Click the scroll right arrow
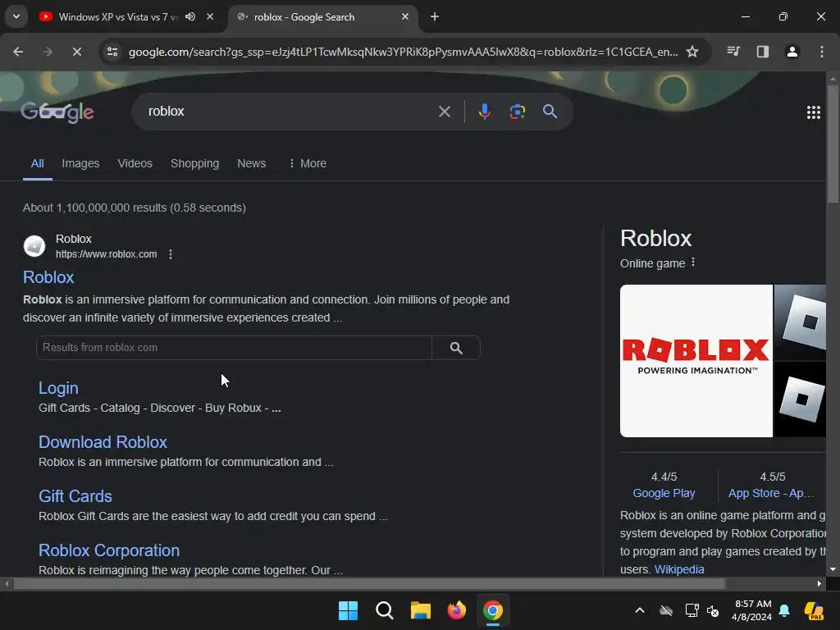840x630 pixels. (819, 583)
